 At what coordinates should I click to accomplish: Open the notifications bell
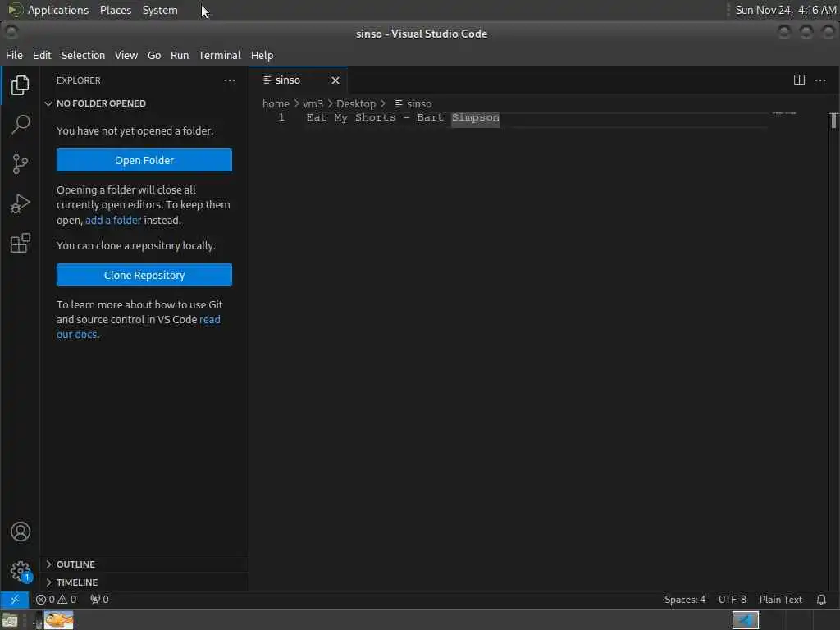pyautogui.click(x=821, y=600)
